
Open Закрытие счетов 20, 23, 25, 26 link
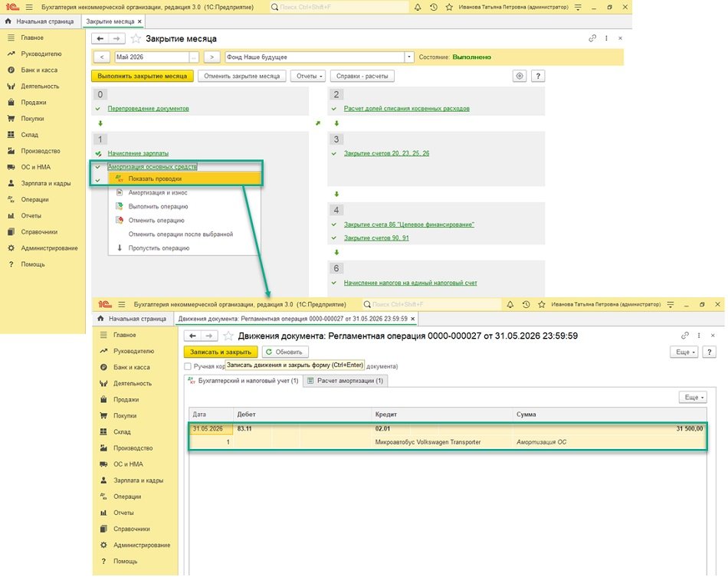pos(386,153)
